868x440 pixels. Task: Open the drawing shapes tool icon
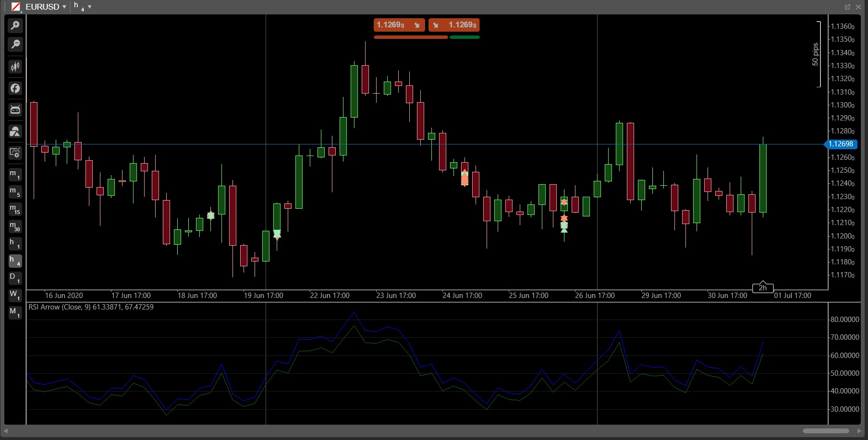15,131
